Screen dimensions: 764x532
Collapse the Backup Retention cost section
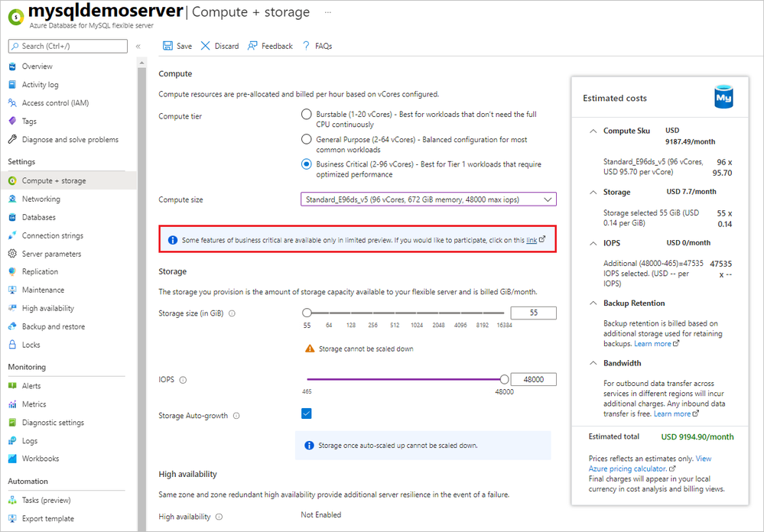tap(593, 303)
